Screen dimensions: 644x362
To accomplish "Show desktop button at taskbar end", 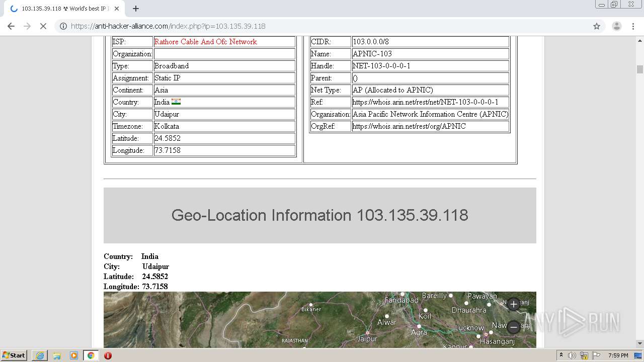I will 638,355.
